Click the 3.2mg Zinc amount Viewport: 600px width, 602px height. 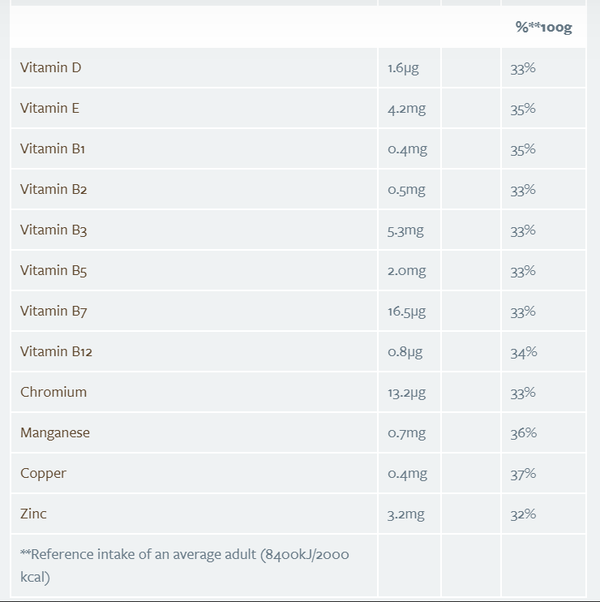pyautogui.click(x=407, y=514)
